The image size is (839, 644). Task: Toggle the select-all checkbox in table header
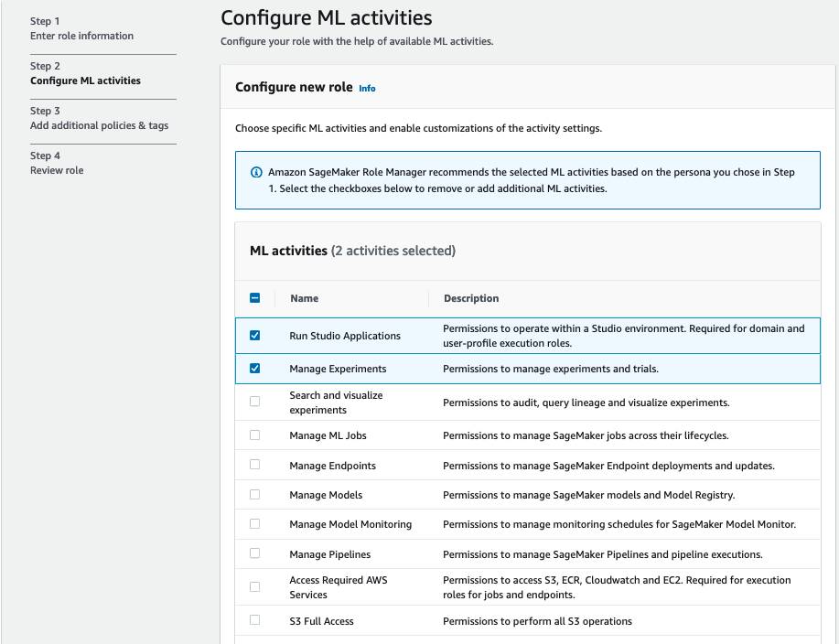(255, 298)
